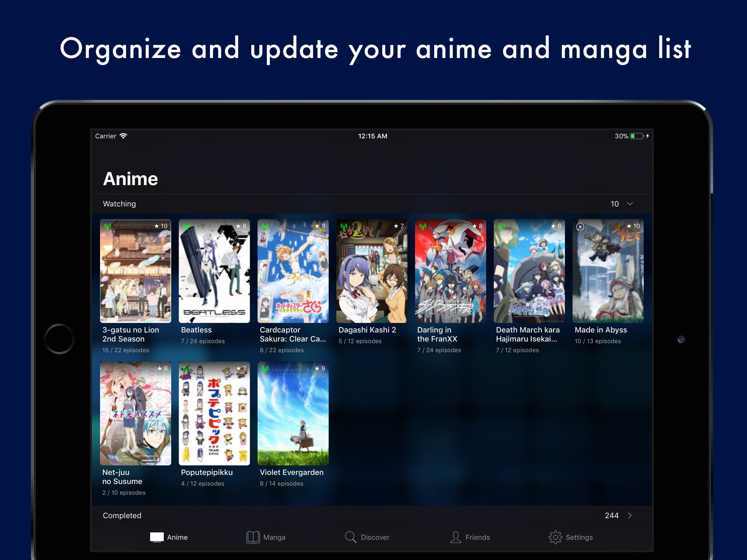747x560 pixels.
Task: Tap streaming indicator on Violet Evergarden
Action: point(265,369)
